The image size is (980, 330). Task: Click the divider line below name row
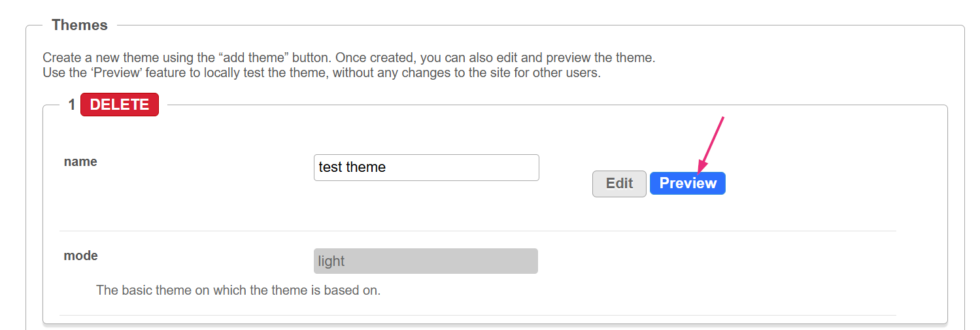[x=477, y=231]
